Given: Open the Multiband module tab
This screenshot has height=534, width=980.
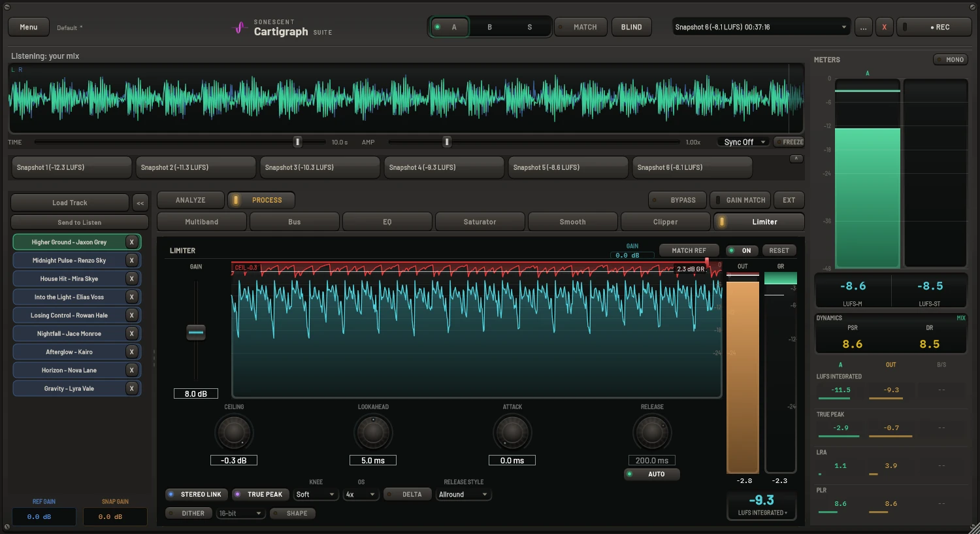Looking at the screenshot, I should (x=202, y=222).
